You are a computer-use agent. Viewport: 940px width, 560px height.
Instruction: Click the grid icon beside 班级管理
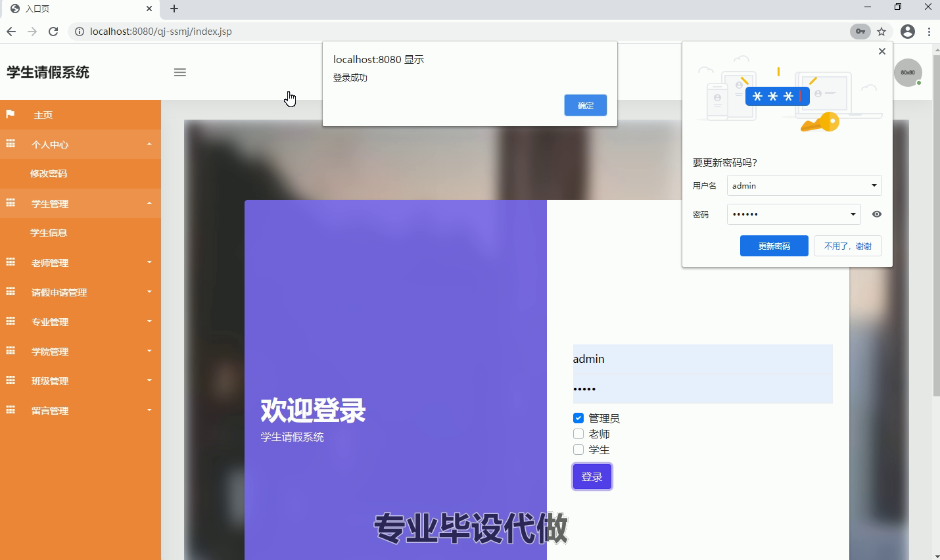coord(11,381)
